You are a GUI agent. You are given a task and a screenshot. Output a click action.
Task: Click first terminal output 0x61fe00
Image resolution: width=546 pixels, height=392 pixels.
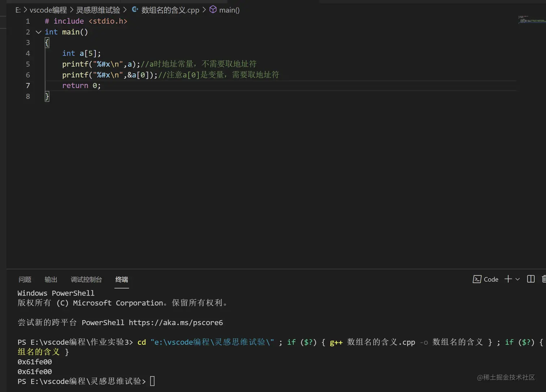35,362
